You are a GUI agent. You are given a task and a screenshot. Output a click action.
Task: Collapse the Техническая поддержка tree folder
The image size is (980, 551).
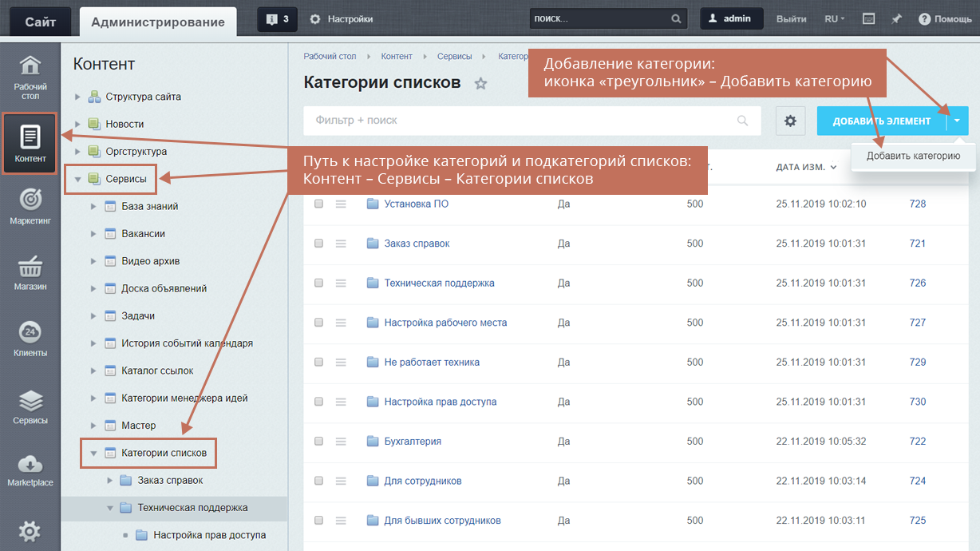[x=110, y=508]
